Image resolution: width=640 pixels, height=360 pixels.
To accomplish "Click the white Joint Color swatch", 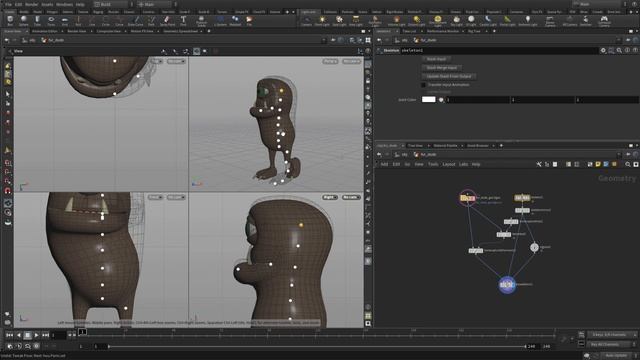I will click(429, 100).
